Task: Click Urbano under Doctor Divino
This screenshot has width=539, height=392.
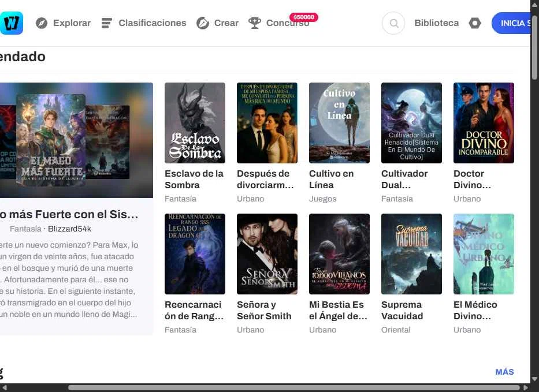Action: click(x=467, y=199)
